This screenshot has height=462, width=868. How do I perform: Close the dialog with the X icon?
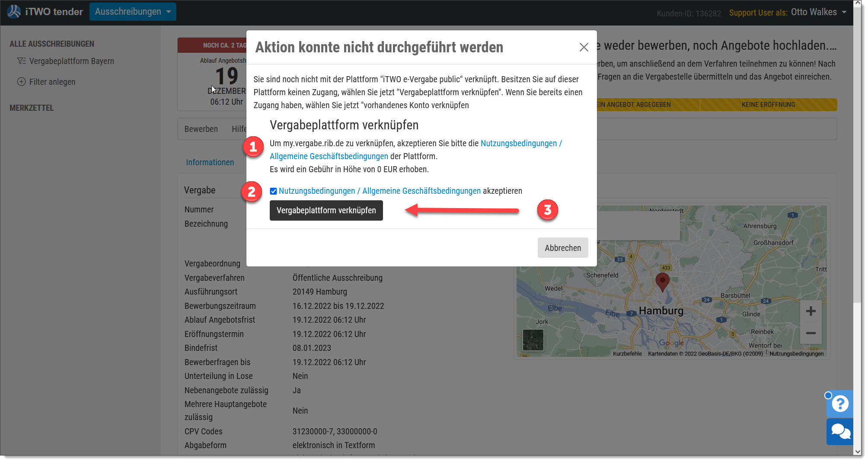[x=584, y=47]
